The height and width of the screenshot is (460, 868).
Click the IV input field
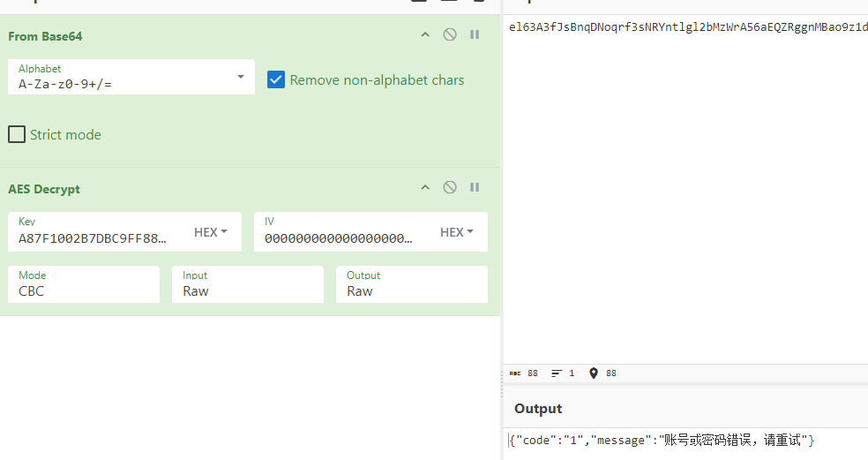point(339,238)
